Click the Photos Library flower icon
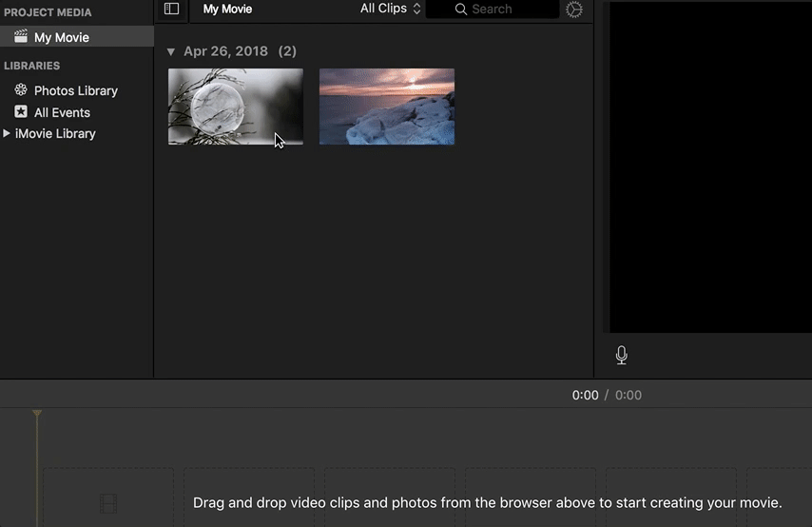 21,90
